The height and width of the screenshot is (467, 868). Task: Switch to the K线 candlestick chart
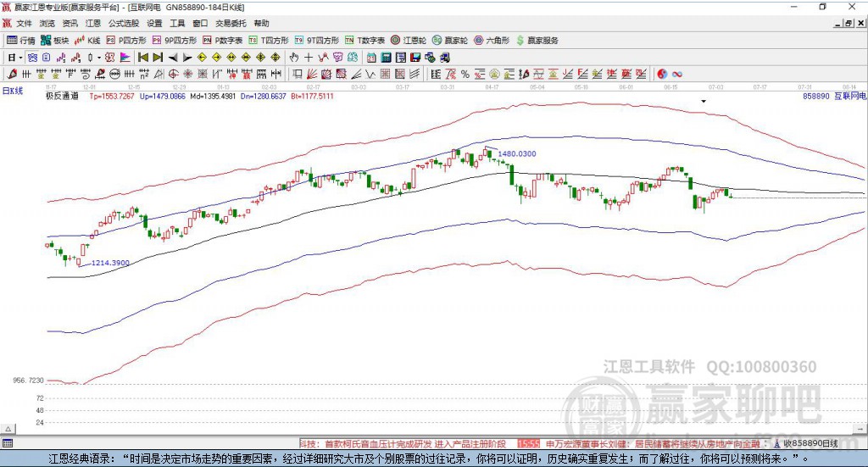pos(87,41)
